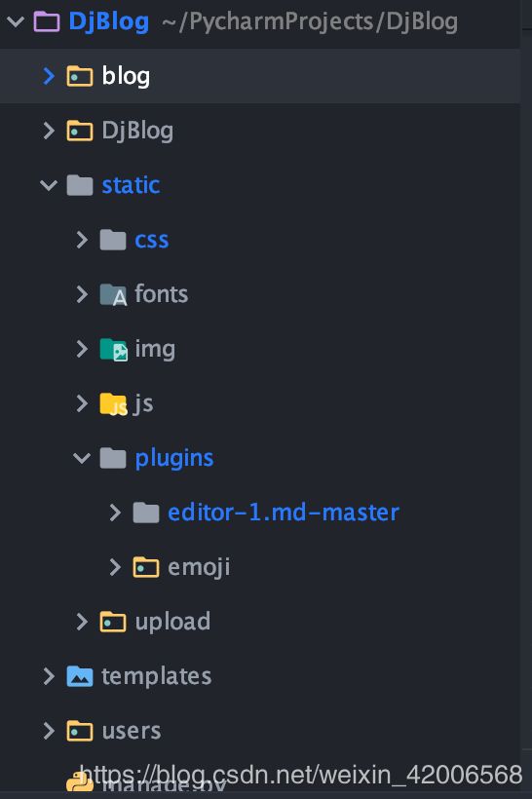Screen dimensions: 532x799
Task: Click the users package folder icon
Action: coord(80,731)
